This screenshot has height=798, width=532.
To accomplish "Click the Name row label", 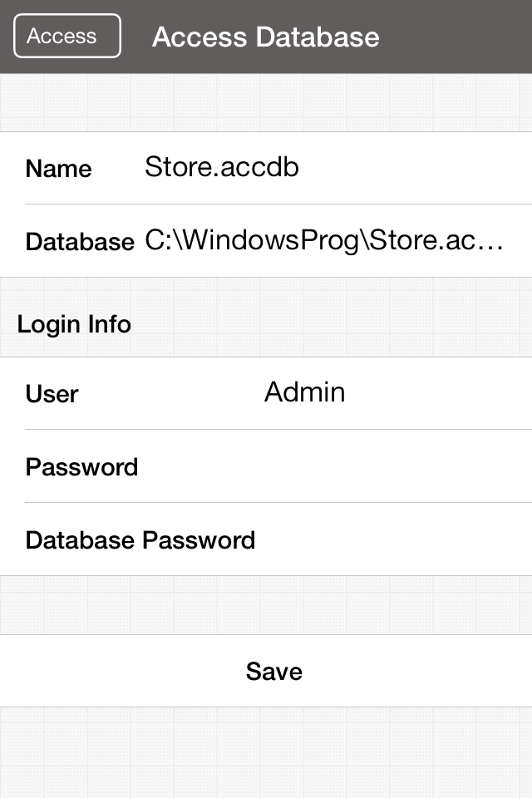I will click(58, 169).
